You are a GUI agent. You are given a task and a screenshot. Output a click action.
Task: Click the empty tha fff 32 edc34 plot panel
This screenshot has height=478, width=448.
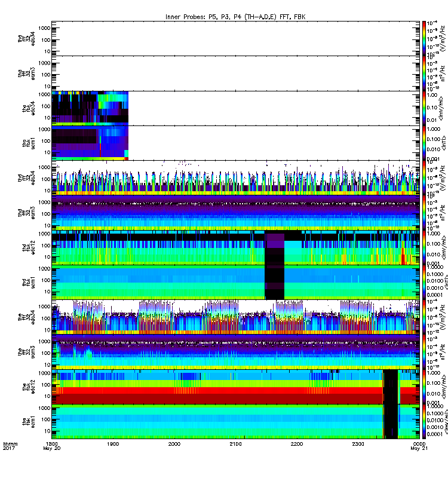tap(235, 38)
